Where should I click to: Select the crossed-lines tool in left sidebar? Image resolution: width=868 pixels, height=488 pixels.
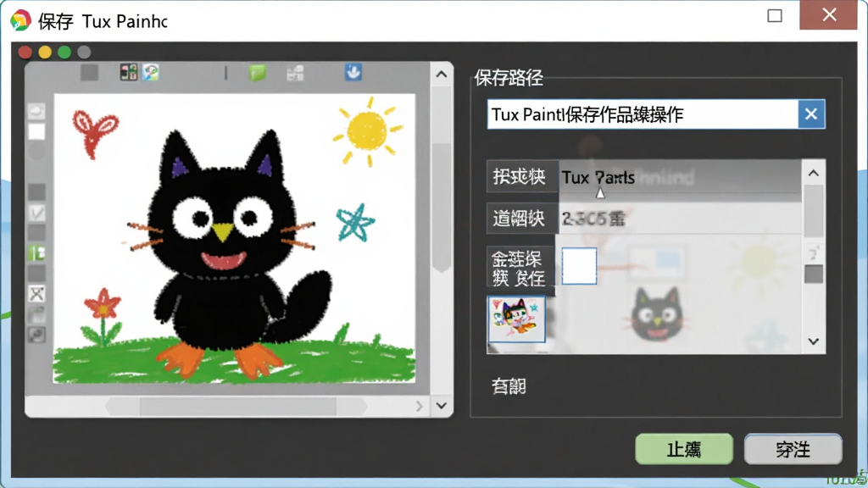point(36,294)
